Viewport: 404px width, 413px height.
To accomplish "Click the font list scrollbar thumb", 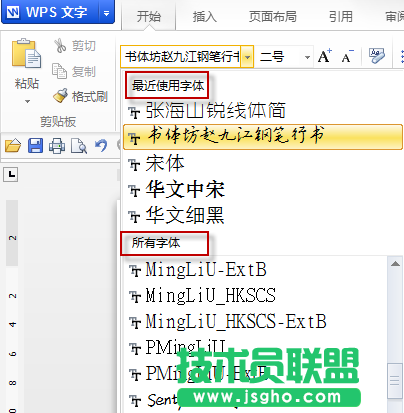I will pyautogui.click(x=395, y=381).
